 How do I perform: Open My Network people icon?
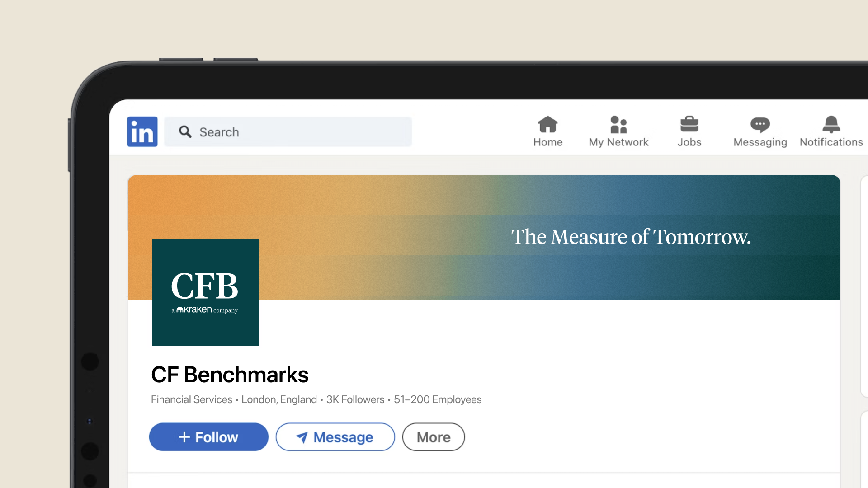pos(618,124)
